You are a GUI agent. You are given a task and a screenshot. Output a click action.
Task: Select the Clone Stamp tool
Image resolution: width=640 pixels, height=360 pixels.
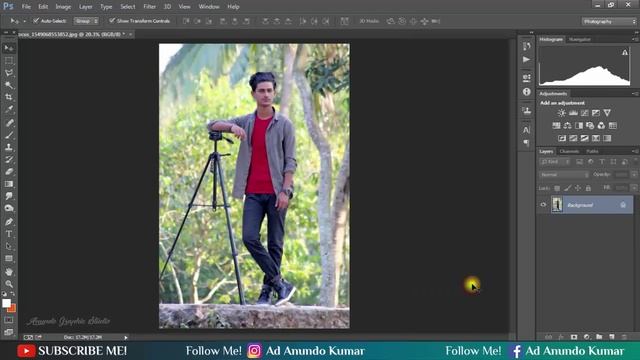click(x=9, y=147)
